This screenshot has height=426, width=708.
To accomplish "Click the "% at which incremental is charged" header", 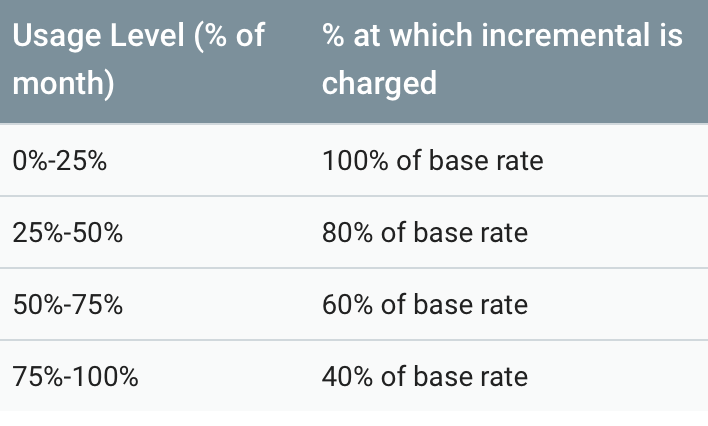I will 502,59.
